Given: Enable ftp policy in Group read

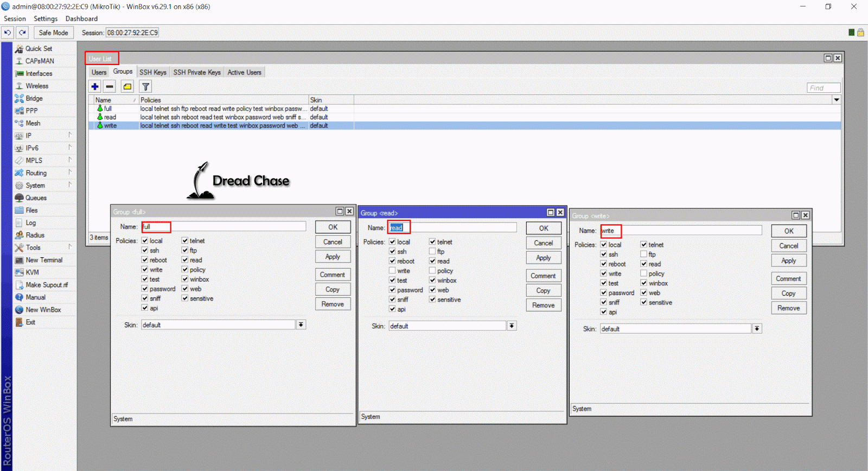Looking at the screenshot, I should pos(432,251).
